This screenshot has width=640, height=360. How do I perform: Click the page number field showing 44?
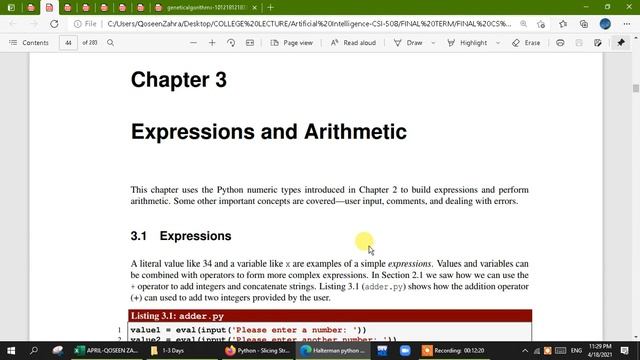click(68, 43)
